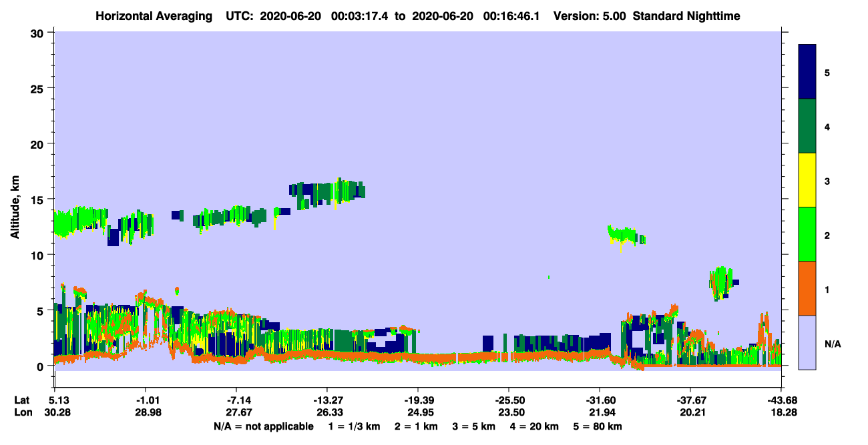Click the '4 = 20 km' legend text
868x445 pixels.
tap(534, 426)
